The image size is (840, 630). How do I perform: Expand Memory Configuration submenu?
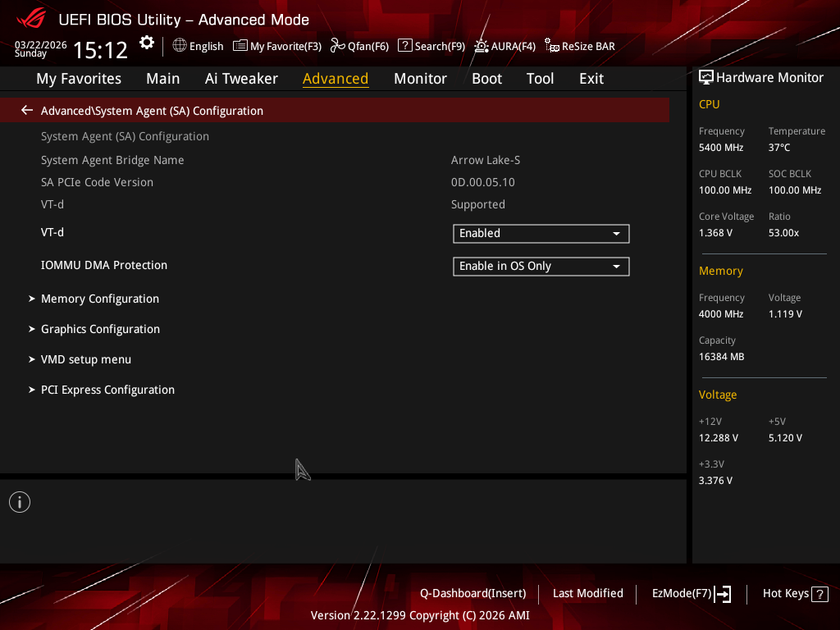coord(99,299)
